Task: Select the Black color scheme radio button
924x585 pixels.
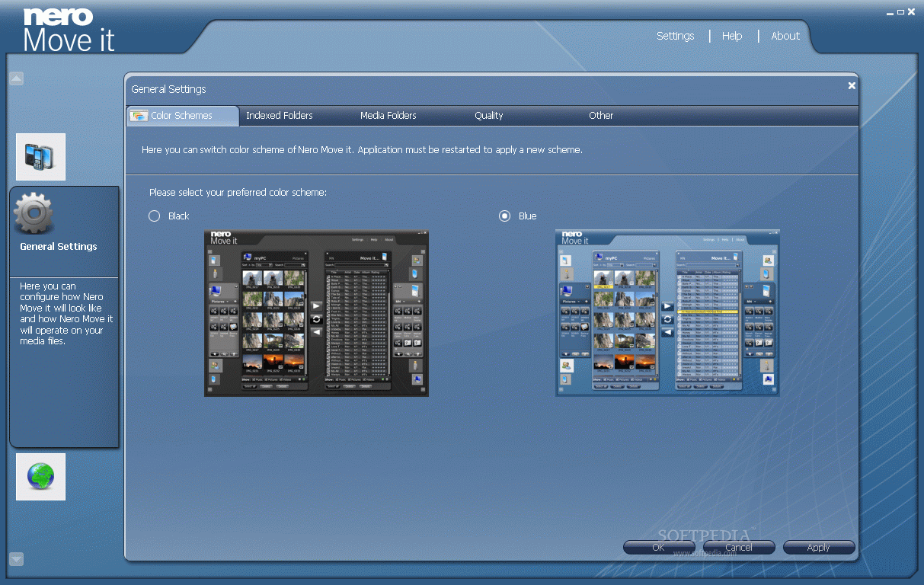Action: [x=154, y=216]
